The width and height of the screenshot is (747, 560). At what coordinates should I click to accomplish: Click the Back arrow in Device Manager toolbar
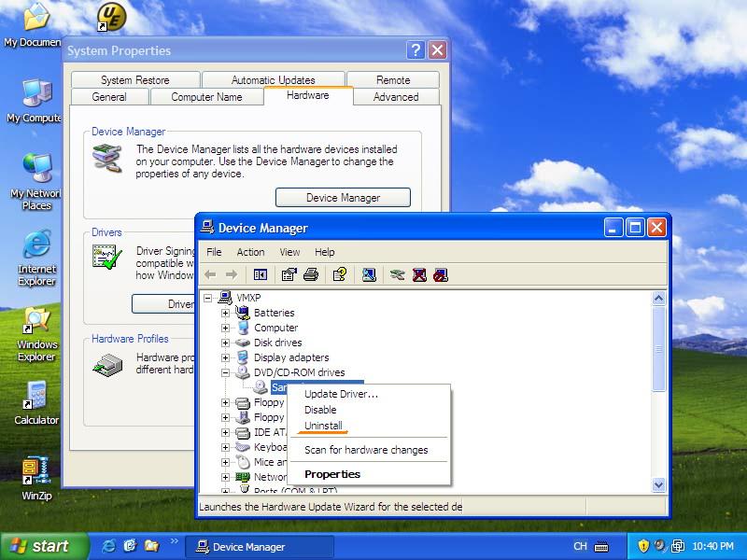point(210,274)
